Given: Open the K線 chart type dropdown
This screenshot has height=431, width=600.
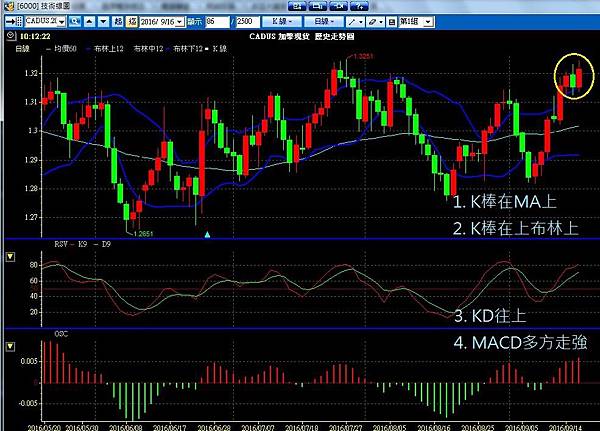Looking at the screenshot, I should click(282, 21).
